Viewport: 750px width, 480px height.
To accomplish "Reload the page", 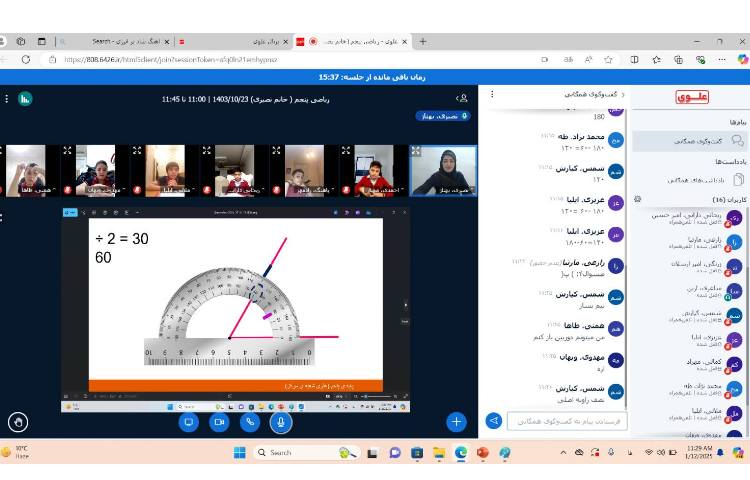I will 26,59.
